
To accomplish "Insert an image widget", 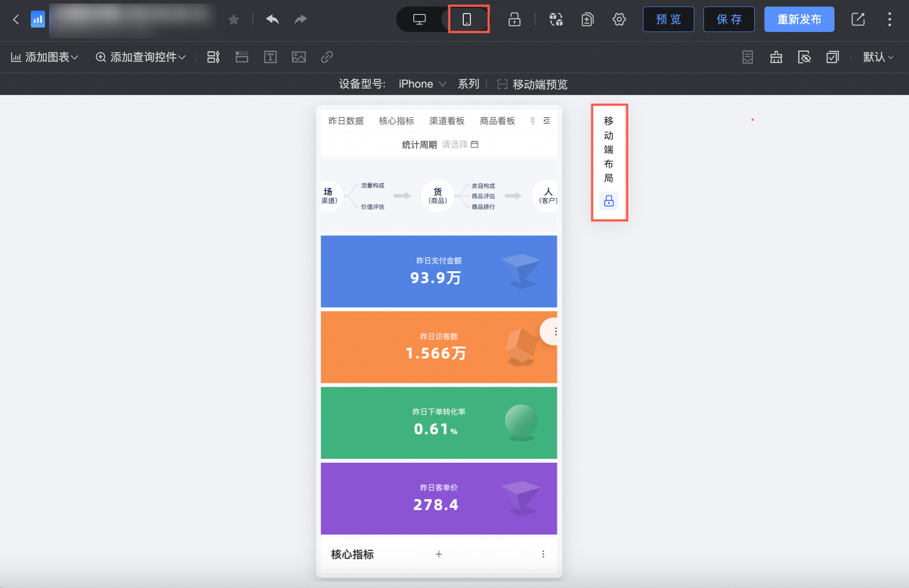I will [x=299, y=57].
